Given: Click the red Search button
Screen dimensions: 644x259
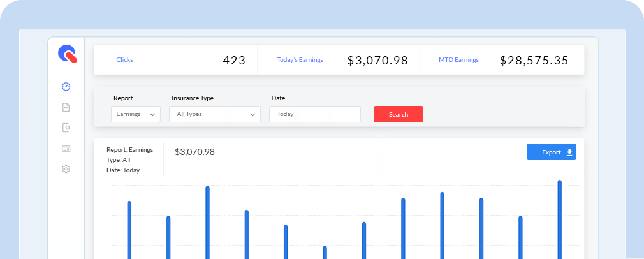Looking at the screenshot, I should coord(399,114).
